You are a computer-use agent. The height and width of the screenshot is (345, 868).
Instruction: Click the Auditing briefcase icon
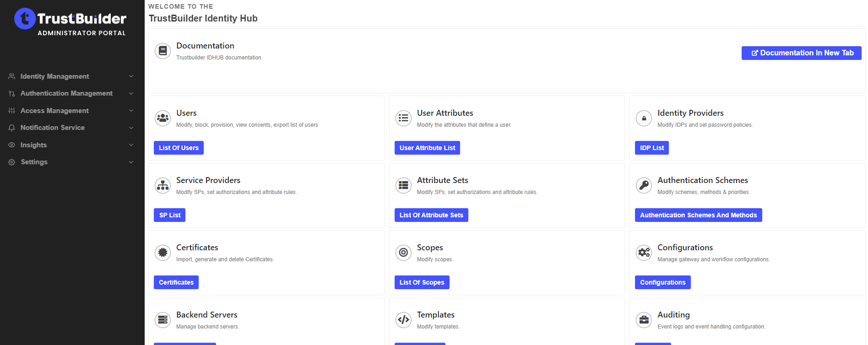(644, 320)
